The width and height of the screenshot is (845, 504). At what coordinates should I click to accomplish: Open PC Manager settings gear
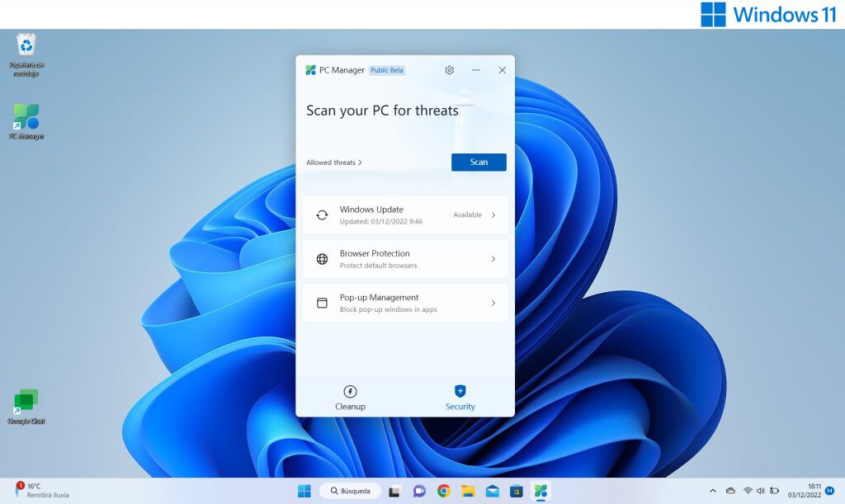449,70
